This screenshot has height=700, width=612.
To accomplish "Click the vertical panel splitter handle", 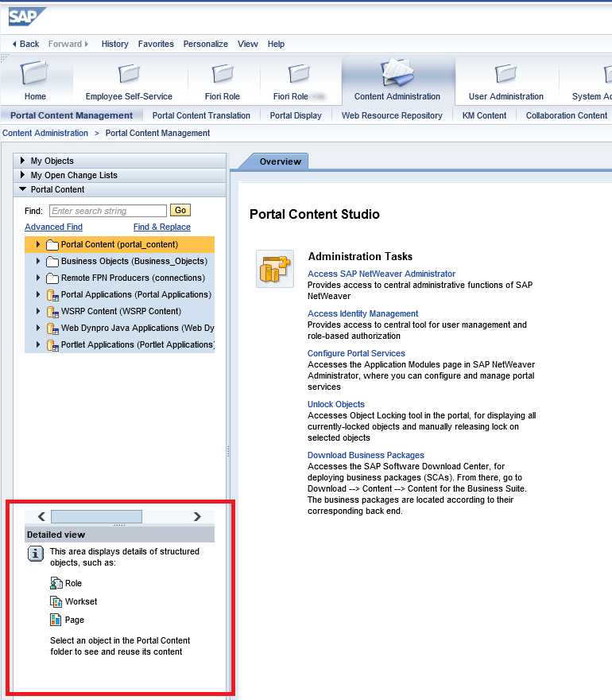I will pos(228,451).
